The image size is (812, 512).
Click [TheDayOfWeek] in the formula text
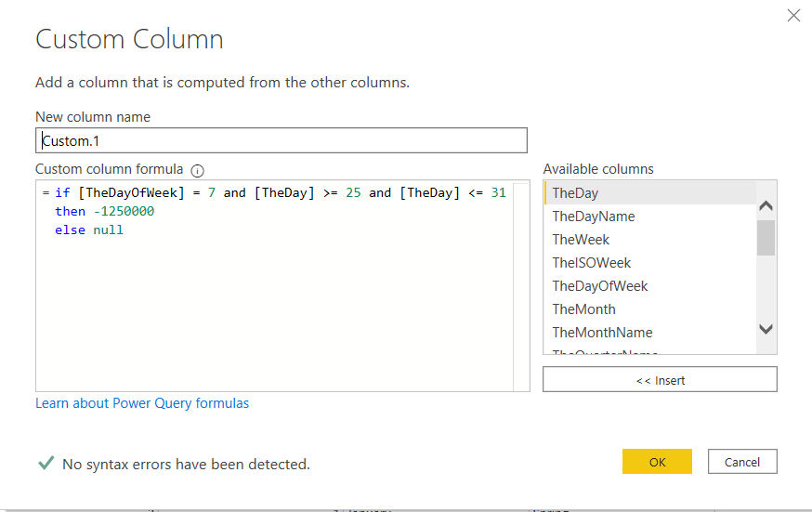click(x=132, y=193)
